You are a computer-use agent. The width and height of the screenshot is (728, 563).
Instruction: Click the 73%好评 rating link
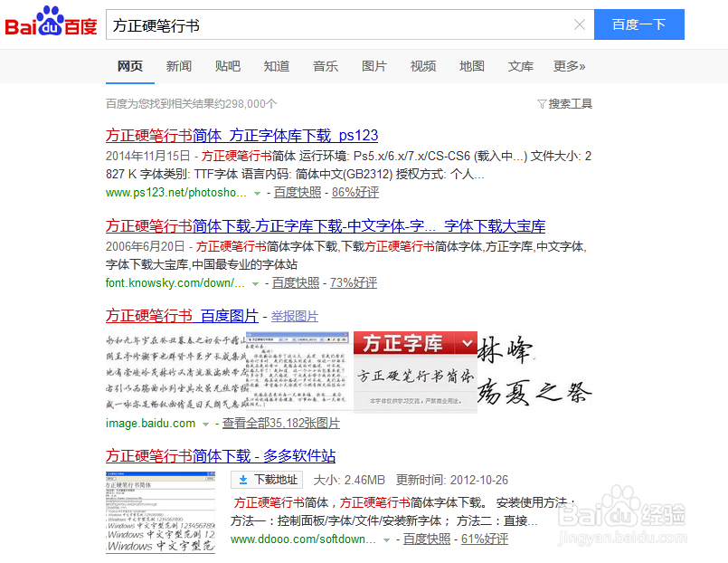pyautogui.click(x=354, y=282)
